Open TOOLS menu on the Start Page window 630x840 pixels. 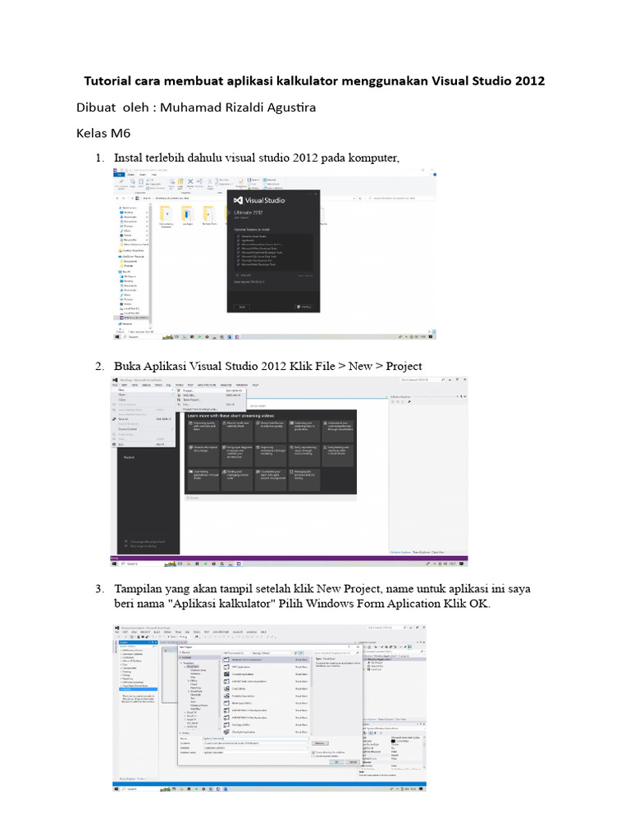[x=180, y=385]
